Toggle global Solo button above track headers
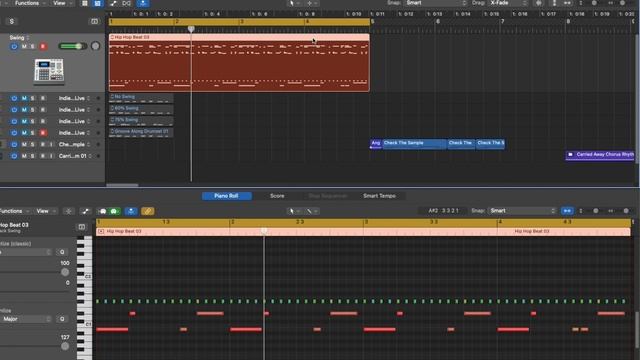This screenshot has height=360, width=640. coord(11,21)
